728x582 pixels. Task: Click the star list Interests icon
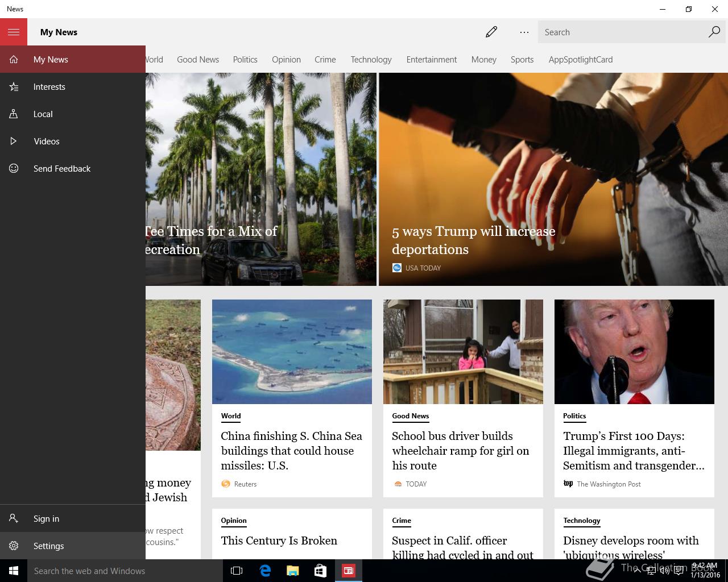tap(14, 86)
